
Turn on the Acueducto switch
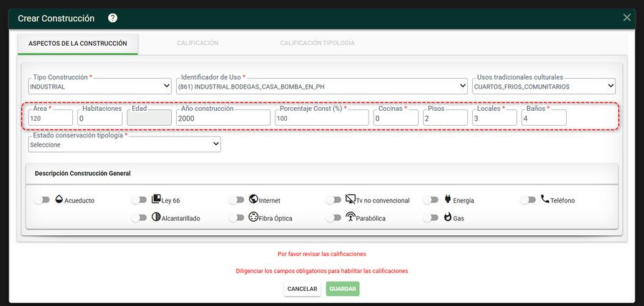click(42, 199)
